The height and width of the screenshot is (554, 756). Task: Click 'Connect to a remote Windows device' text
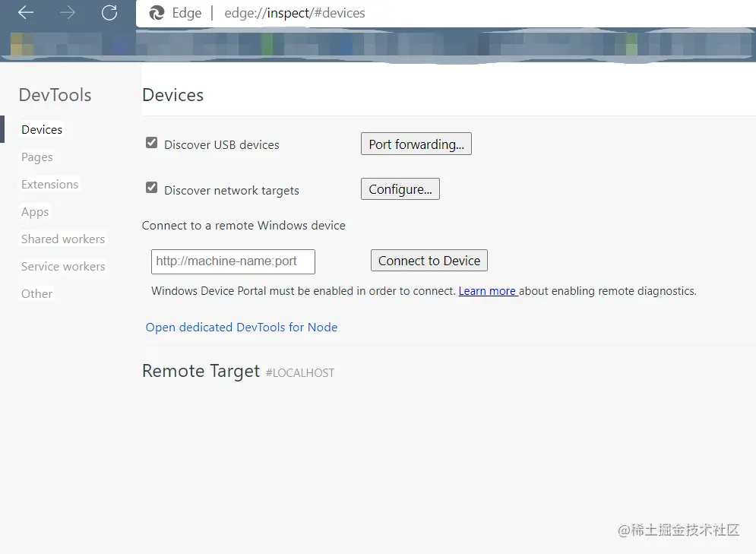click(243, 226)
